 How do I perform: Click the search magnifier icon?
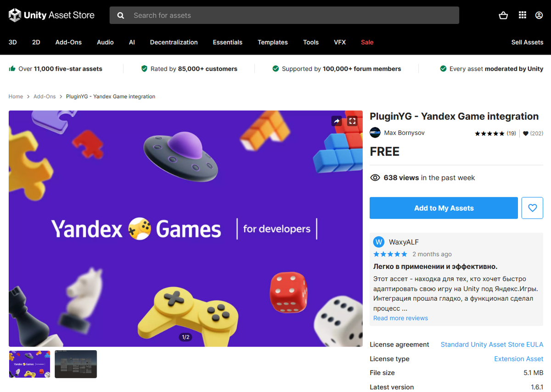[x=121, y=16]
